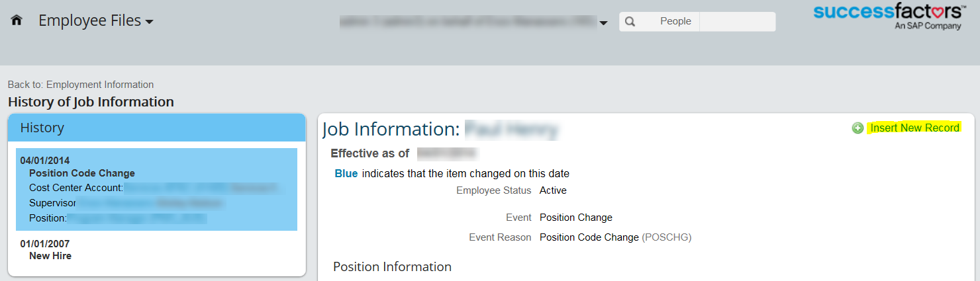This screenshot has height=281, width=980.
Task: Click Insert New Record link
Action: [x=914, y=128]
